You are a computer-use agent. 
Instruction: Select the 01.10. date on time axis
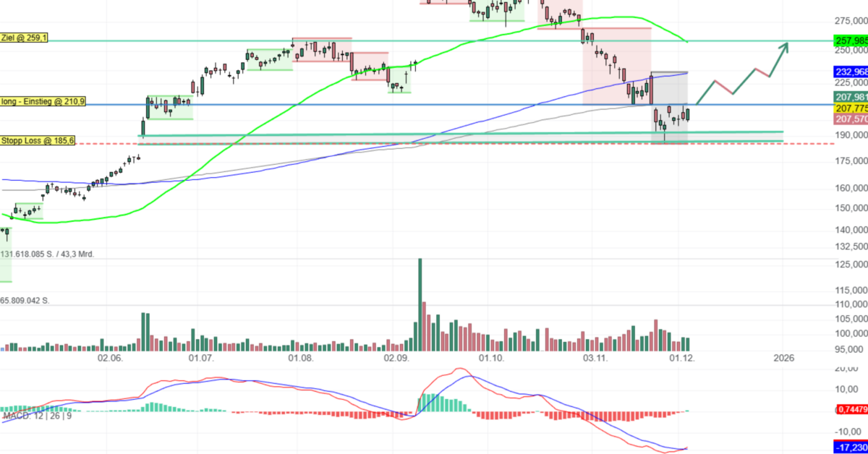(x=491, y=358)
